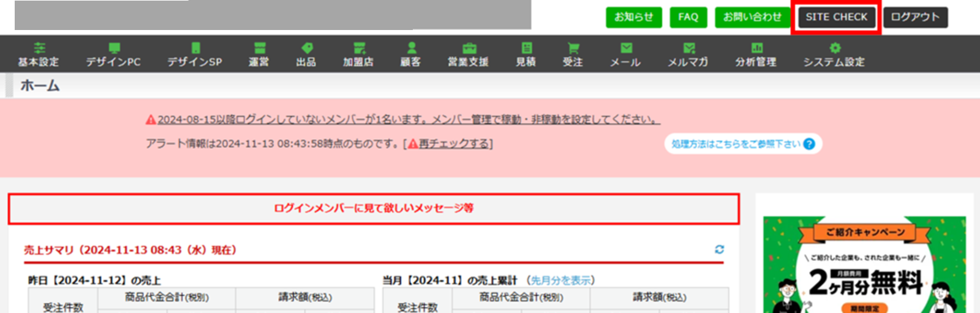Open the 顧客 person icon
Screen dimensions: 980x313
(x=411, y=48)
